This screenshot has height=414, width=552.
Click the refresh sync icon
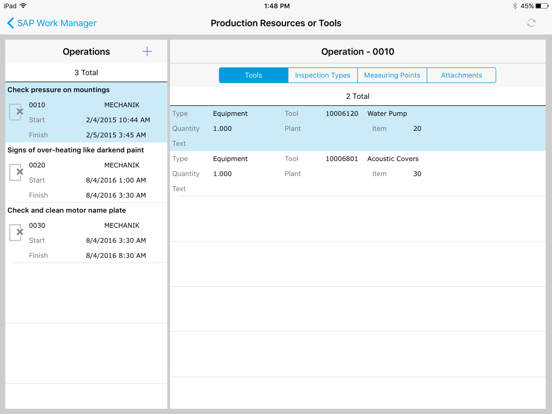(531, 23)
